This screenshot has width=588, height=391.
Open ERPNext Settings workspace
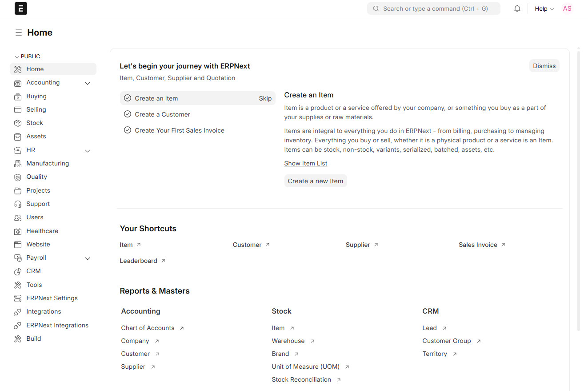coord(53,298)
